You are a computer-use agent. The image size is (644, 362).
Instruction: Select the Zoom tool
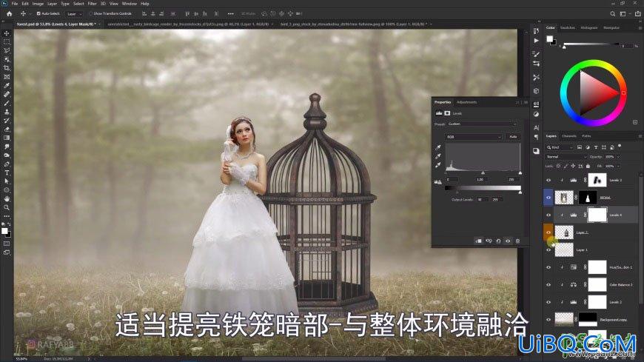[7, 207]
